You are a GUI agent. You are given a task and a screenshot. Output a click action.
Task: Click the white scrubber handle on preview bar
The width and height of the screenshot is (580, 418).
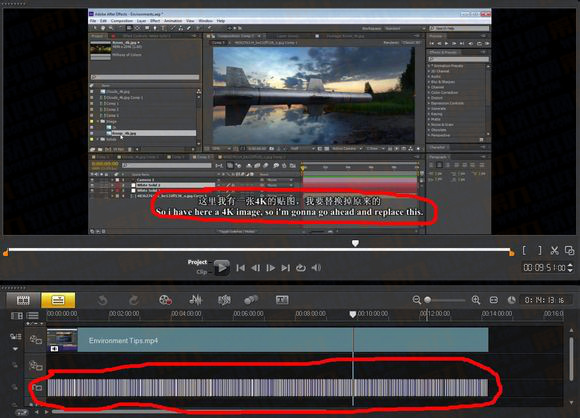point(355,243)
